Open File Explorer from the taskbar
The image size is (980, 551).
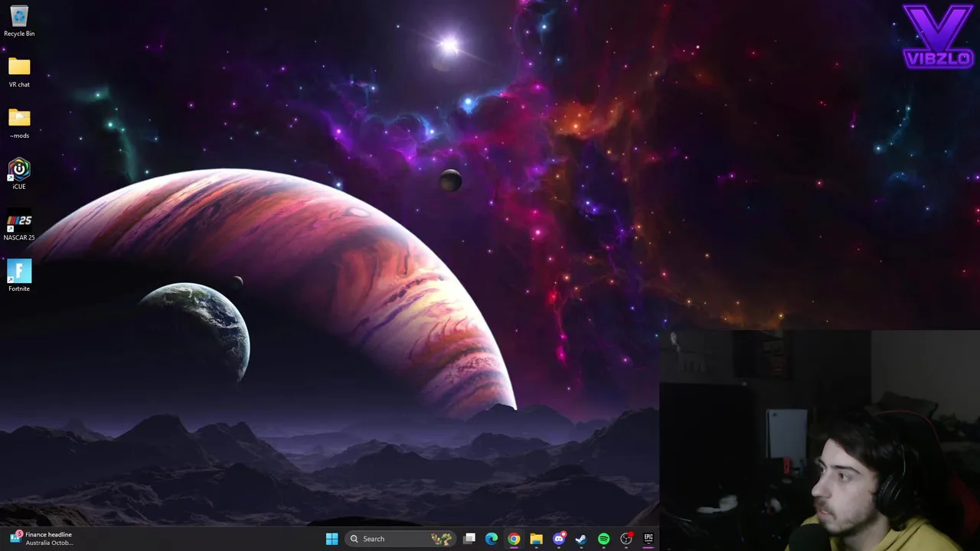pyautogui.click(x=536, y=539)
